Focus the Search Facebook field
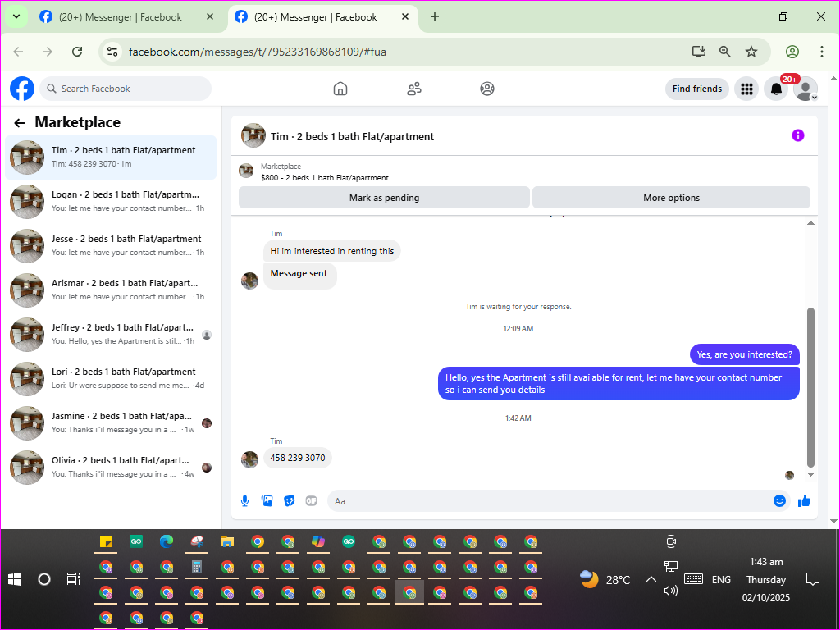 (x=126, y=89)
